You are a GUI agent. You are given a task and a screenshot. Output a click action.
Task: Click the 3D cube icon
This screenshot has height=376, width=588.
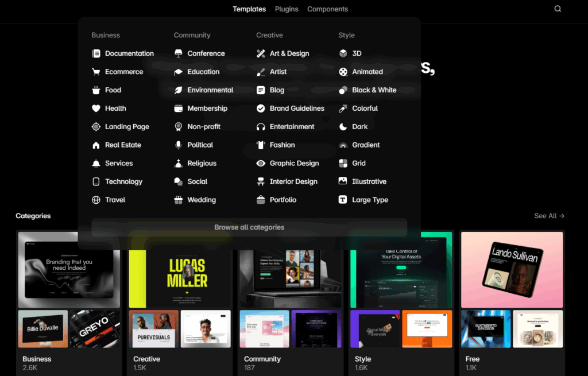[x=343, y=53]
